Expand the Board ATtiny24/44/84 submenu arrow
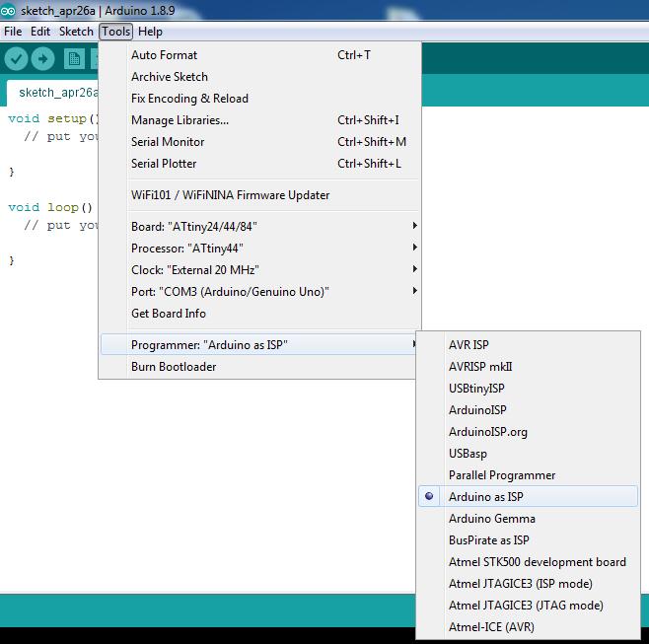The width and height of the screenshot is (649, 644). (414, 226)
